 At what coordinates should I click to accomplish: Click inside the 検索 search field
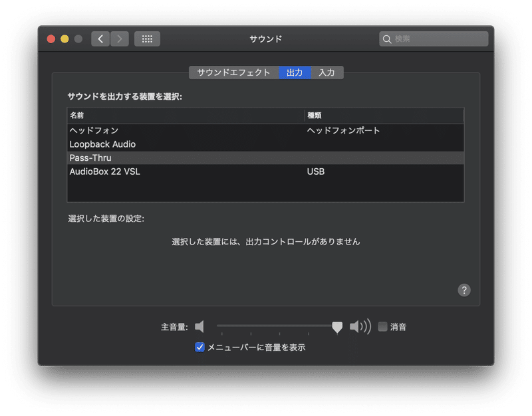tap(432, 39)
